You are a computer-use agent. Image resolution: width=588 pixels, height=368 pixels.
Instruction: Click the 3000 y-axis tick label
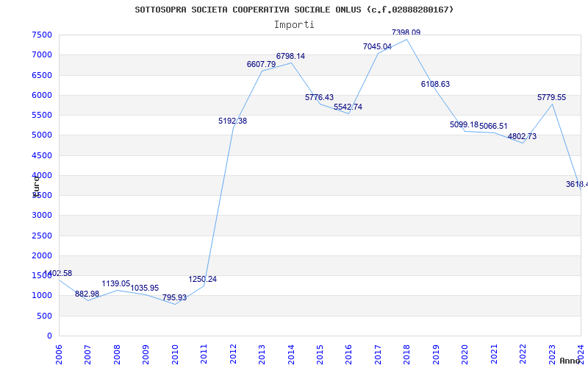42,216
